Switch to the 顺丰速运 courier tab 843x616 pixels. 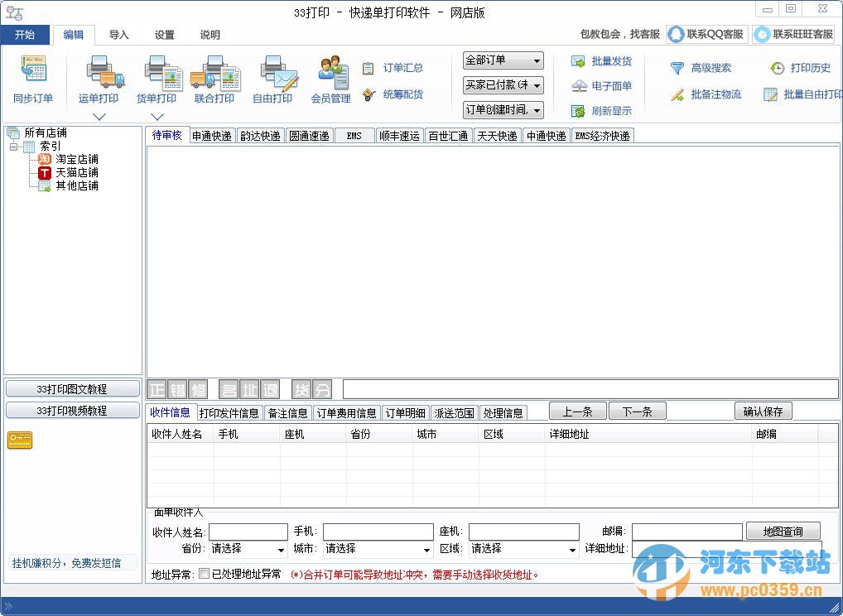pos(399,135)
